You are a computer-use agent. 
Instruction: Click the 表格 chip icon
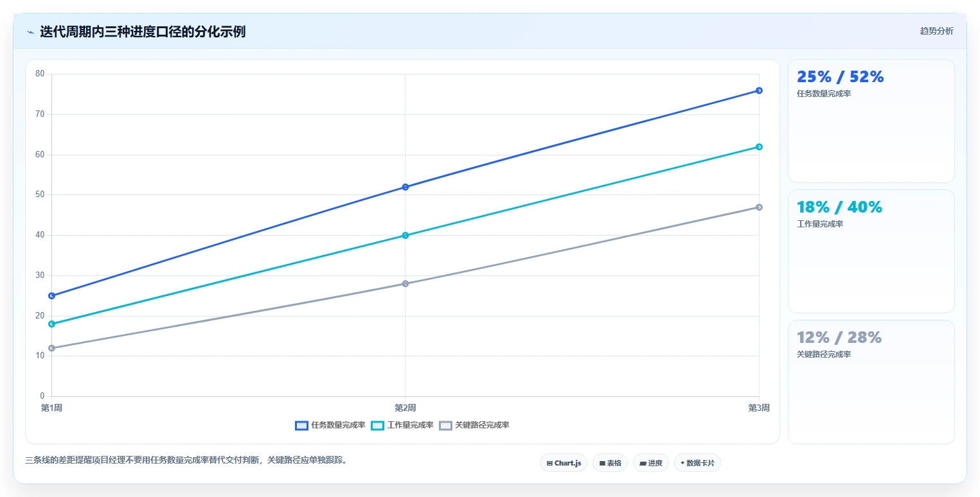click(x=602, y=463)
